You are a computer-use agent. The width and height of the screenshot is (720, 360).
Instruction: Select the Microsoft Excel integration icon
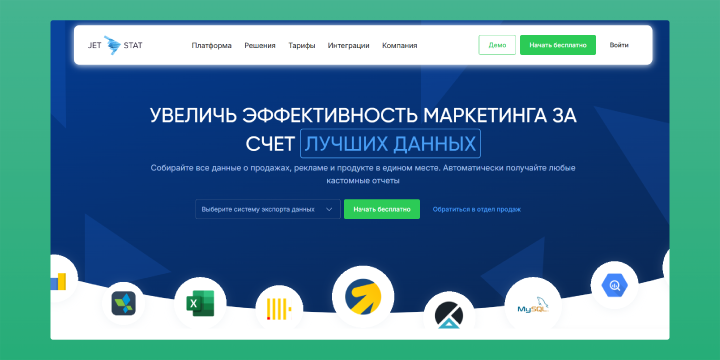tap(200, 303)
